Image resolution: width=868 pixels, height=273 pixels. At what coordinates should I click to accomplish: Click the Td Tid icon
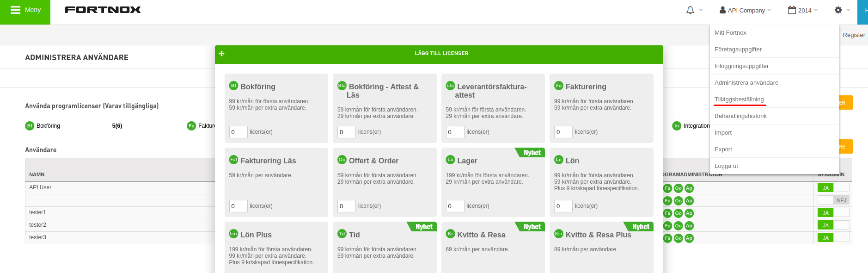coord(342,234)
